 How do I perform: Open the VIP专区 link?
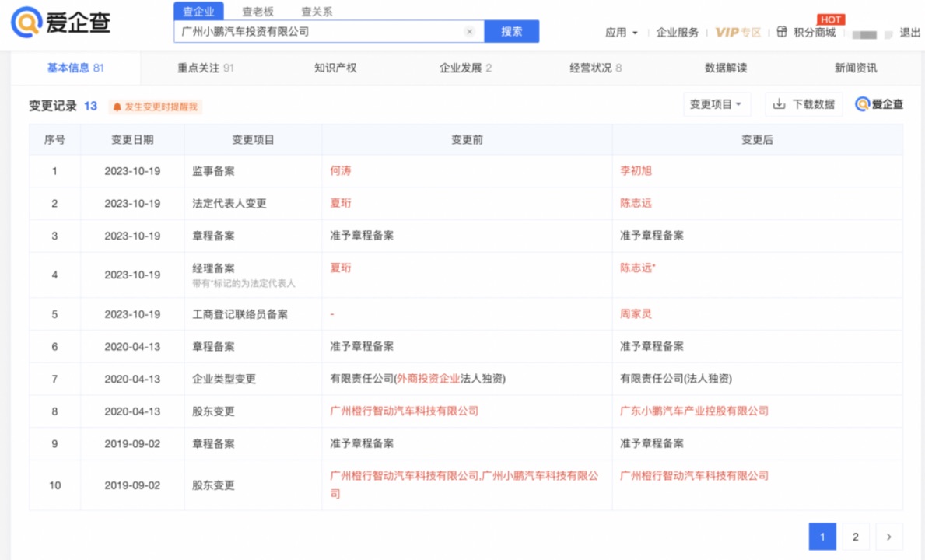point(738,33)
